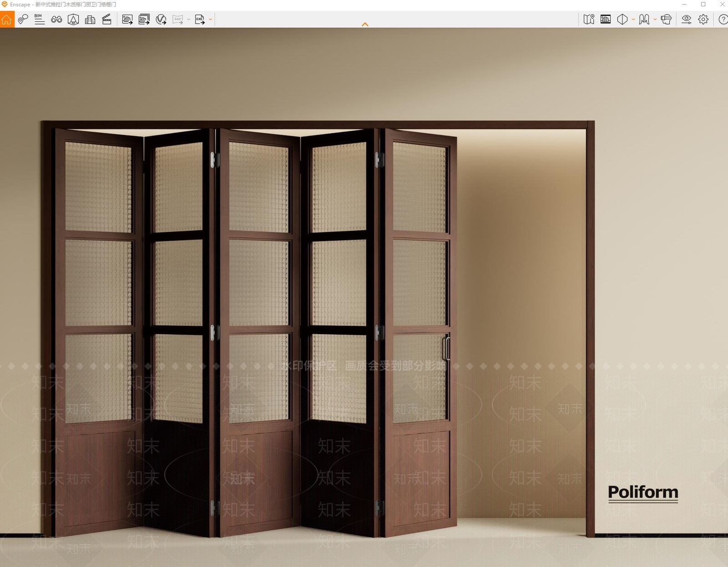Click the 360 panorama export icon

point(178,20)
